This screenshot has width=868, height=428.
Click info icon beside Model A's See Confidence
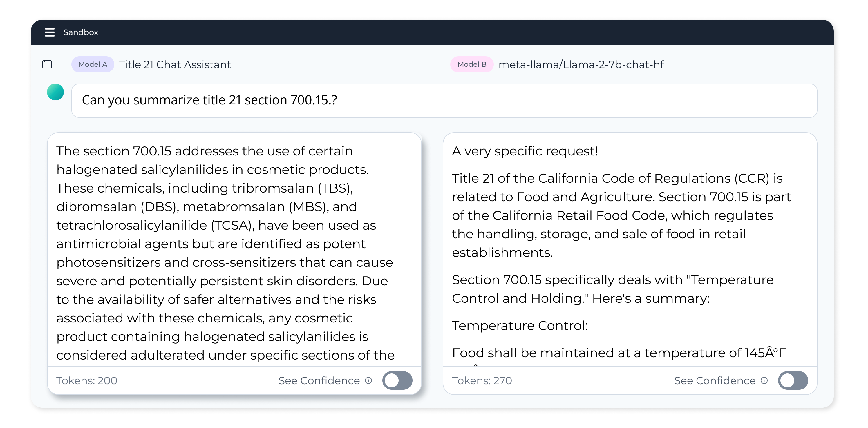pyautogui.click(x=369, y=380)
